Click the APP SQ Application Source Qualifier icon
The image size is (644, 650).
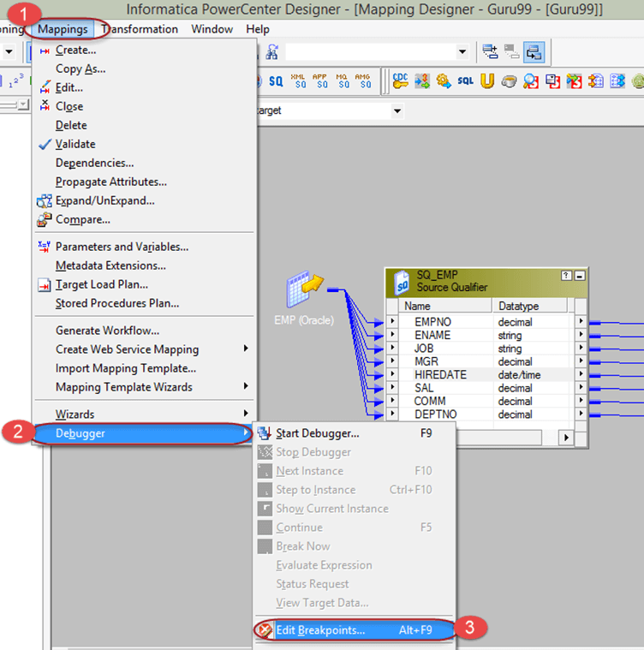click(x=320, y=81)
